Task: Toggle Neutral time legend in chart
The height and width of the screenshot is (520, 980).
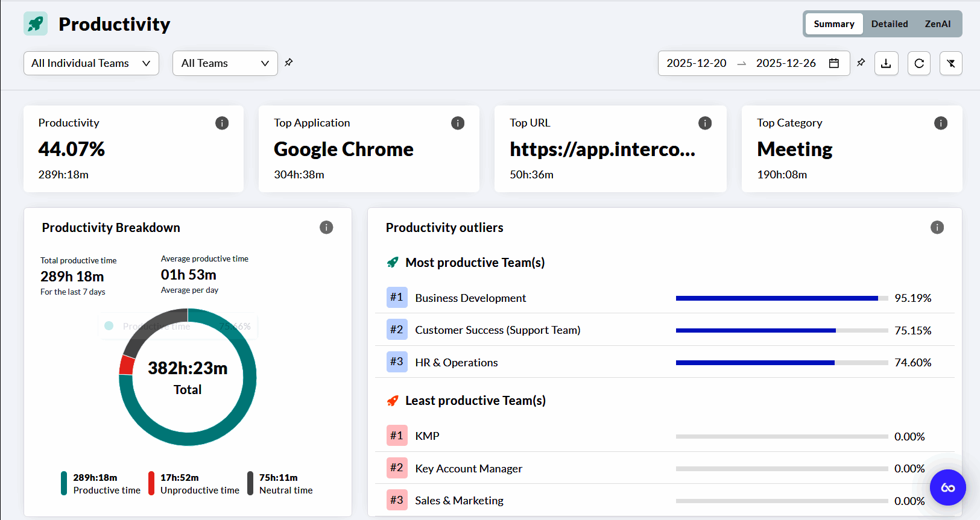Action: tap(280, 484)
